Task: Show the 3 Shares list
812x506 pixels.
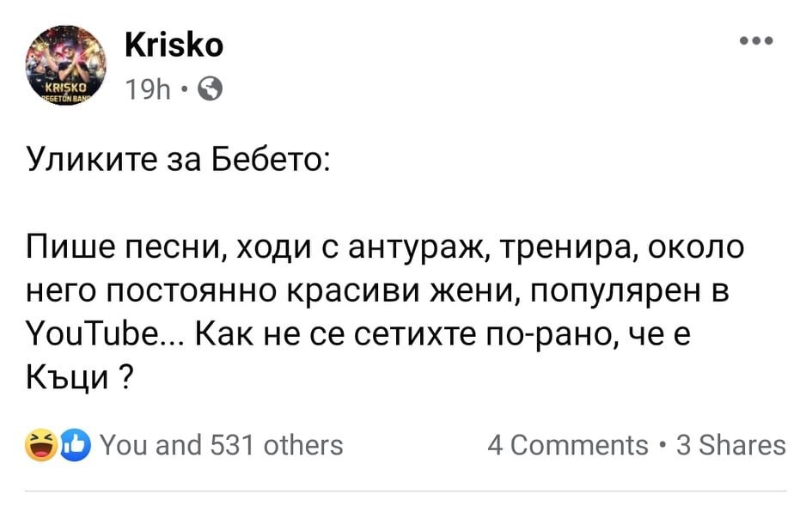Action: 730,445
